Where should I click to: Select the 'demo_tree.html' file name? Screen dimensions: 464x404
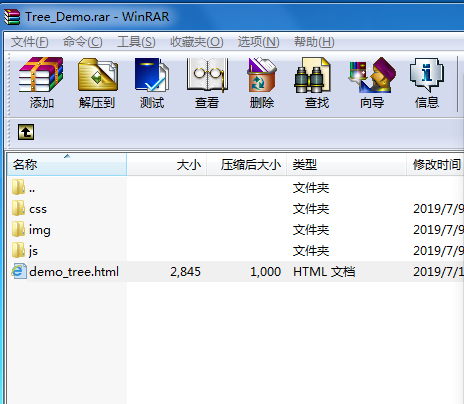tap(74, 272)
